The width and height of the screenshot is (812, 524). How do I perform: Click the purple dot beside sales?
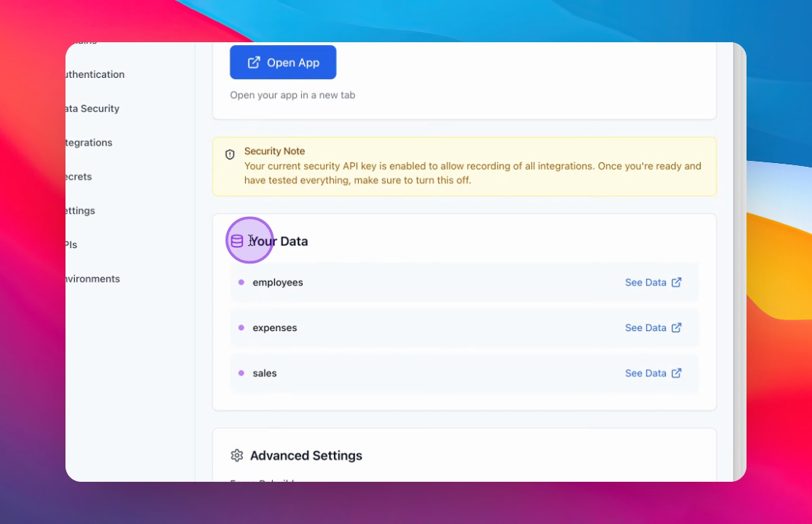pos(242,373)
